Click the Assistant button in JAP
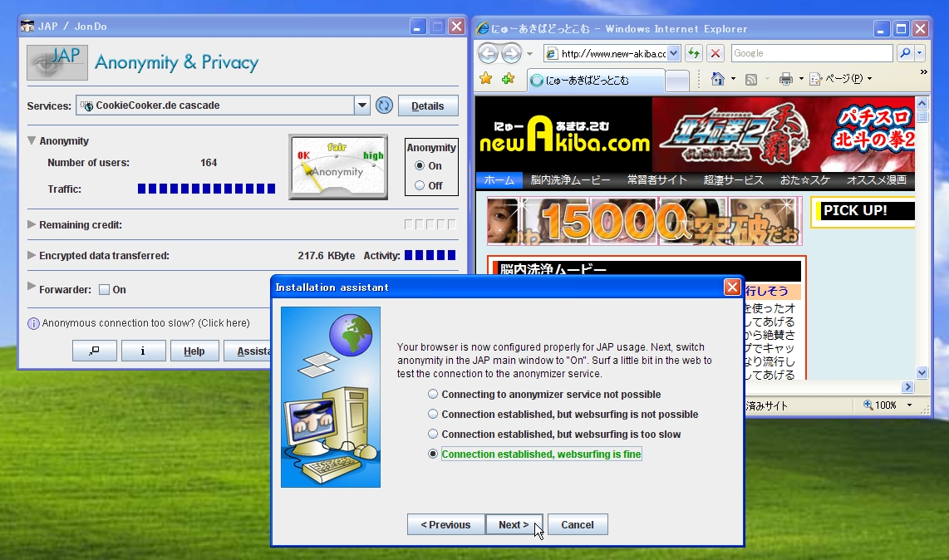 [248, 351]
